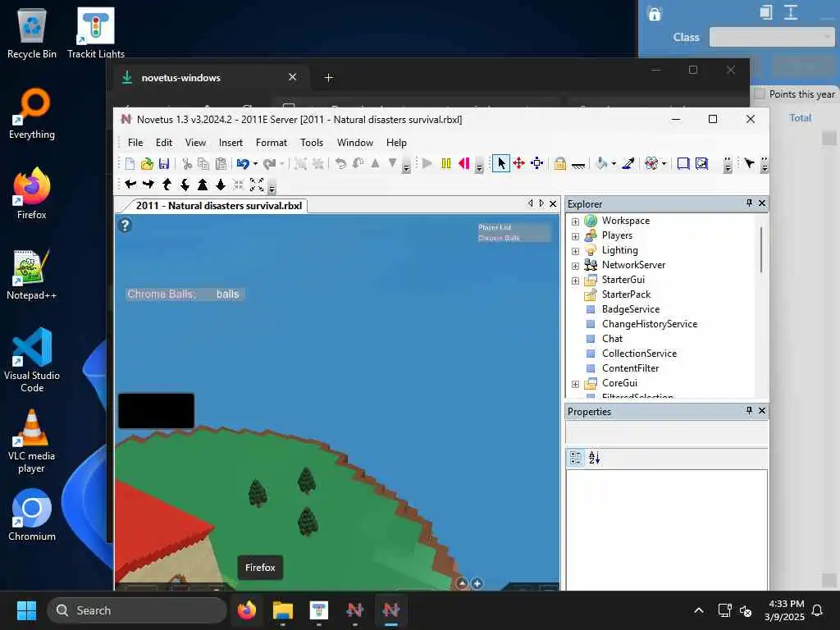Open the Insert menu
This screenshot has width=840, height=630.
tap(231, 143)
